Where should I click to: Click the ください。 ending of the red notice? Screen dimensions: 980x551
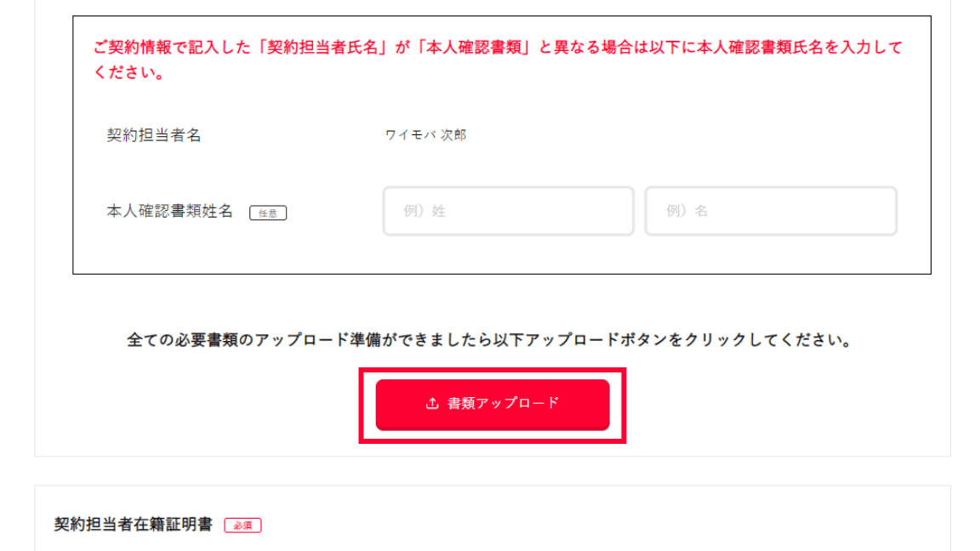(129, 73)
